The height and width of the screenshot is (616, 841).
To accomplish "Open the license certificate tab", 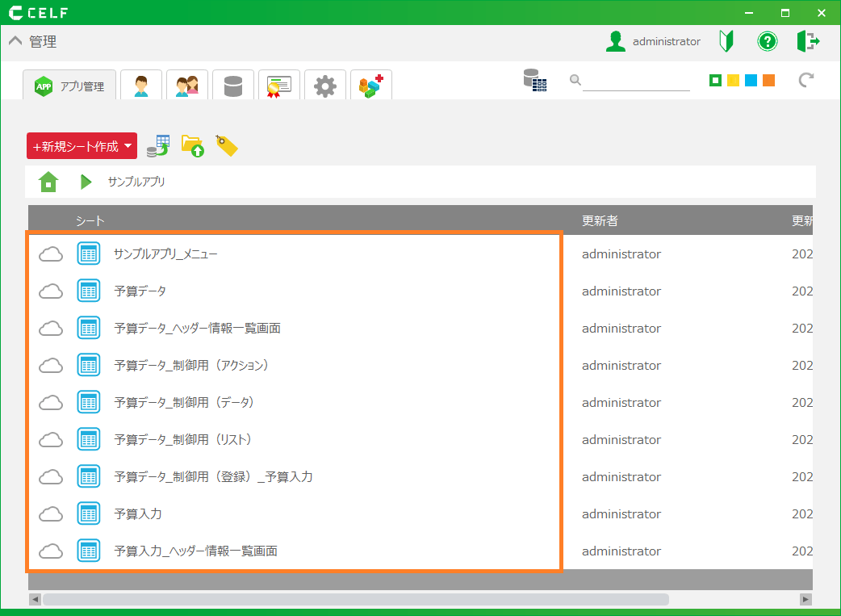I will click(279, 86).
